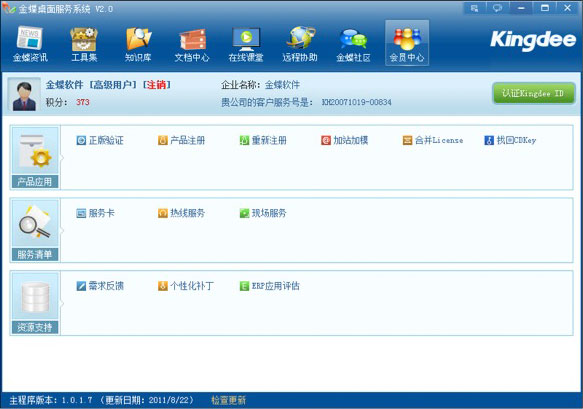The height and width of the screenshot is (409, 583).
Task: Start 远程协助 remote assistance
Action: click(300, 44)
